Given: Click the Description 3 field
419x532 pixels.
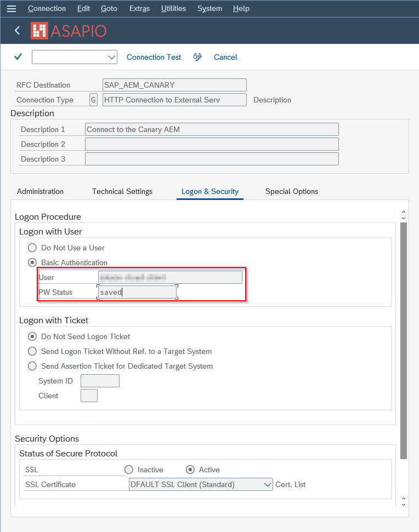Looking at the screenshot, I should coord(212,159).
